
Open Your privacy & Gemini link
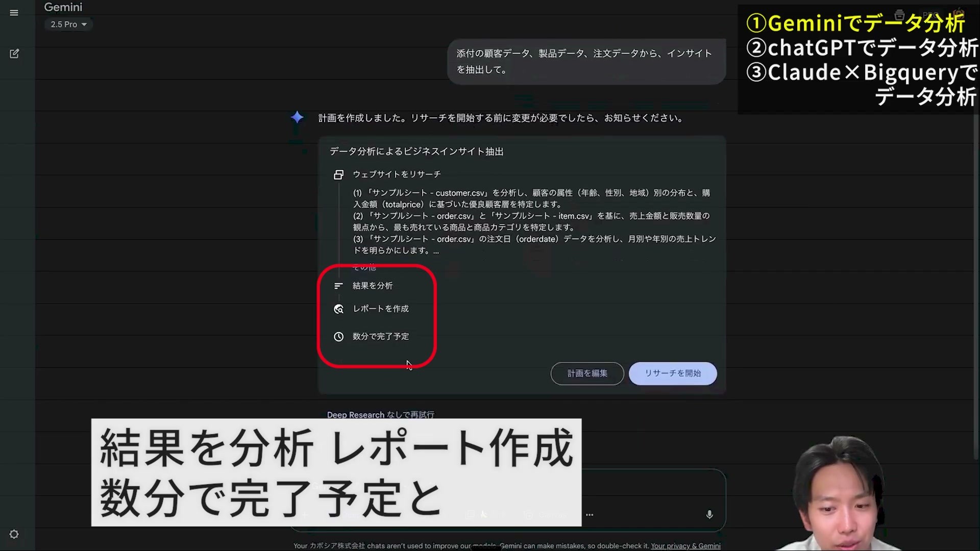pos(685,546)
